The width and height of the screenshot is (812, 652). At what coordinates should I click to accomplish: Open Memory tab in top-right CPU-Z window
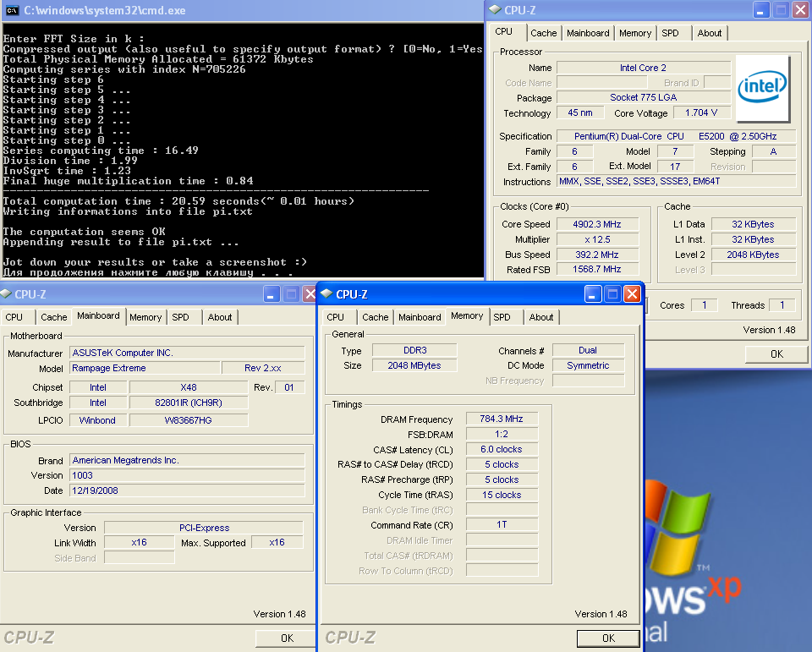coord(635,33)
